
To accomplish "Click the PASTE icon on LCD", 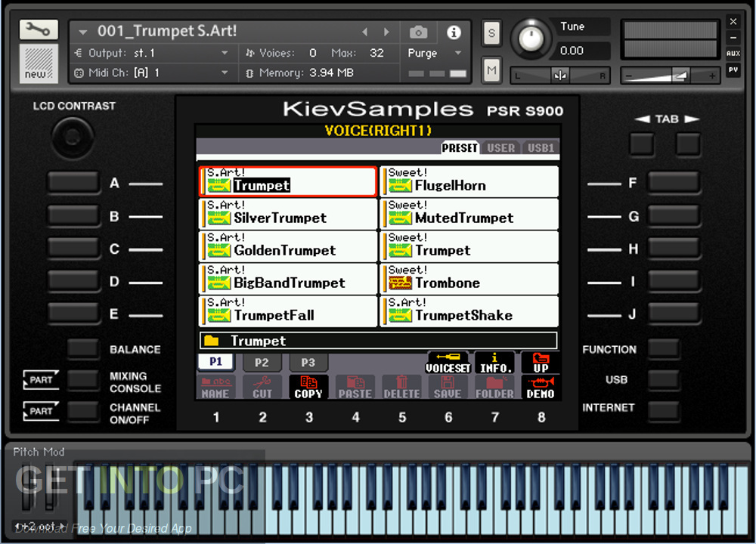I will click(x=355, y=388).
